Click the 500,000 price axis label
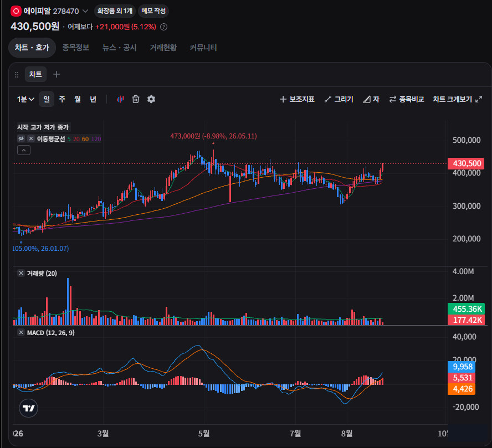 coord(467,140)
